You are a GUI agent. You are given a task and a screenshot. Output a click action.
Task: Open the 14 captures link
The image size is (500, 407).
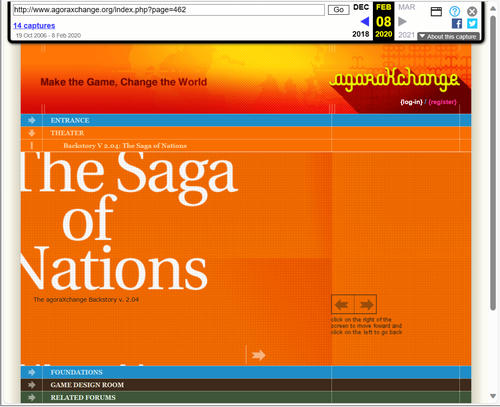tap(34, 26)
